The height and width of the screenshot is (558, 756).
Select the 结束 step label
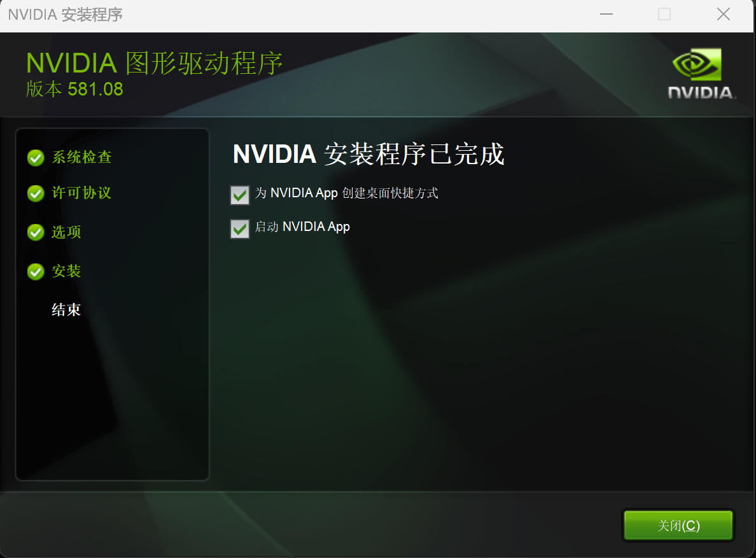tap(66, 309)
